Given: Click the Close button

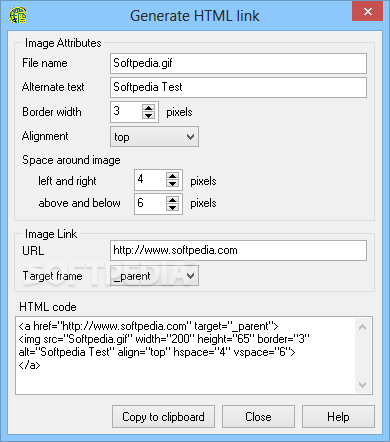Looking at the screenshot, I should [258, 417].
